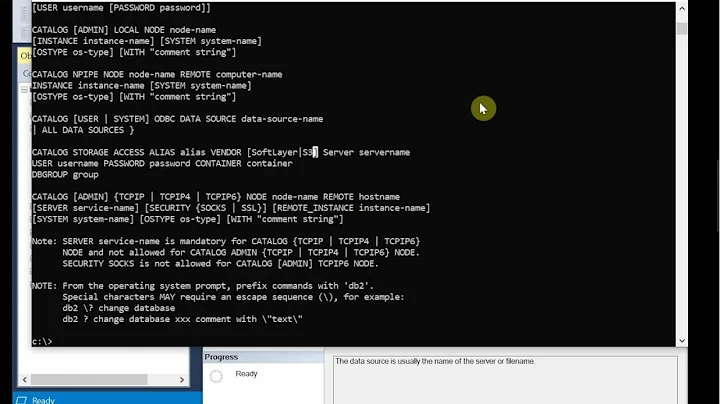Click the 'USER username PASSWORD password CONTAINER' line
The width and height of the screenshot is (720, 404).
point(162,163)
